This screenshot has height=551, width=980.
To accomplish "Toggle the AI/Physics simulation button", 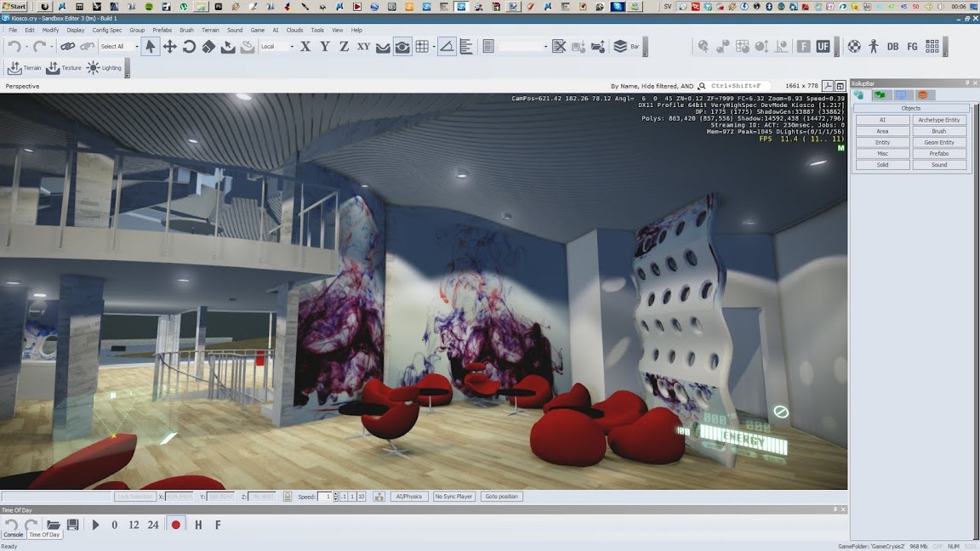I will tap(409, 497).
